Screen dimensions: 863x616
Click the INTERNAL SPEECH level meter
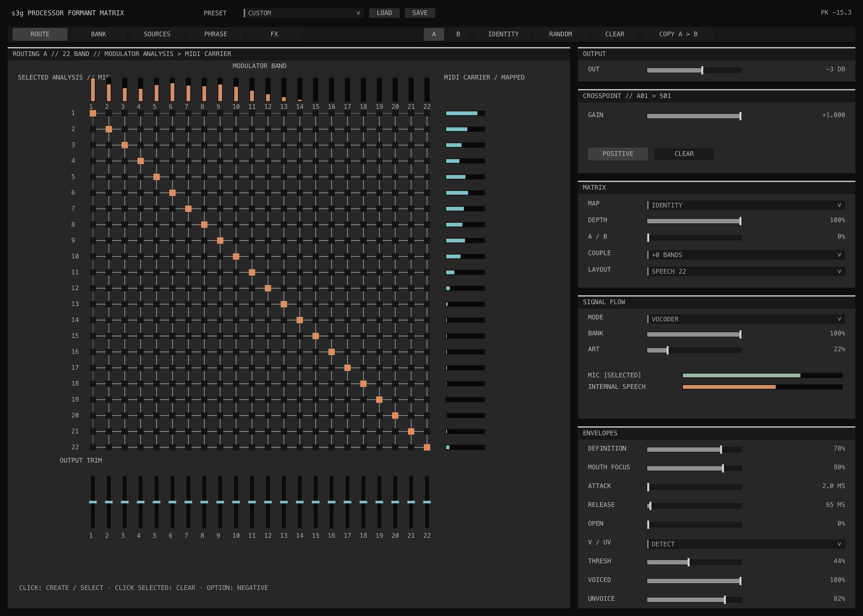(x=762, y=387)
